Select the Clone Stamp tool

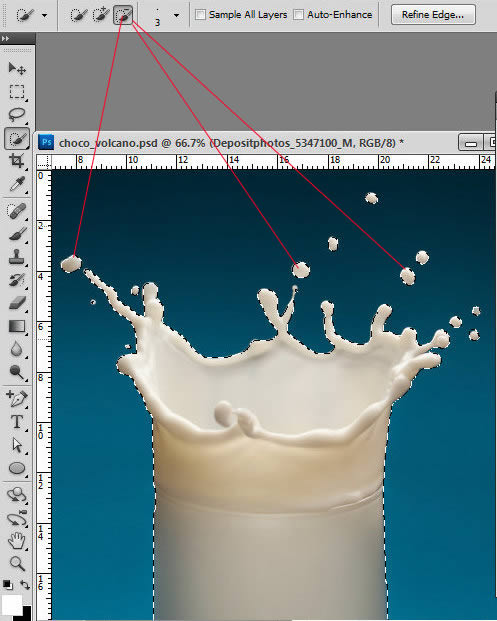point(17,257)
